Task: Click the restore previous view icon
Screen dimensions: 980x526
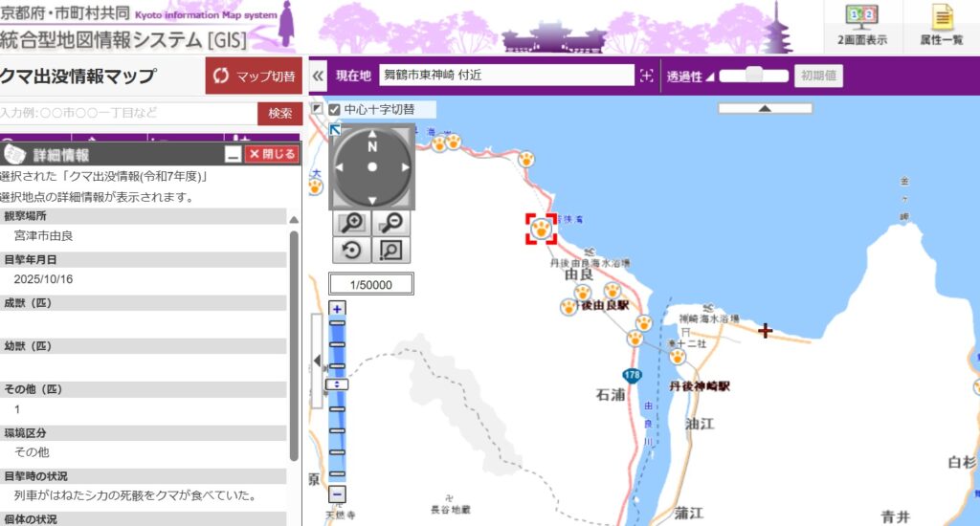Action: point(352,251)
